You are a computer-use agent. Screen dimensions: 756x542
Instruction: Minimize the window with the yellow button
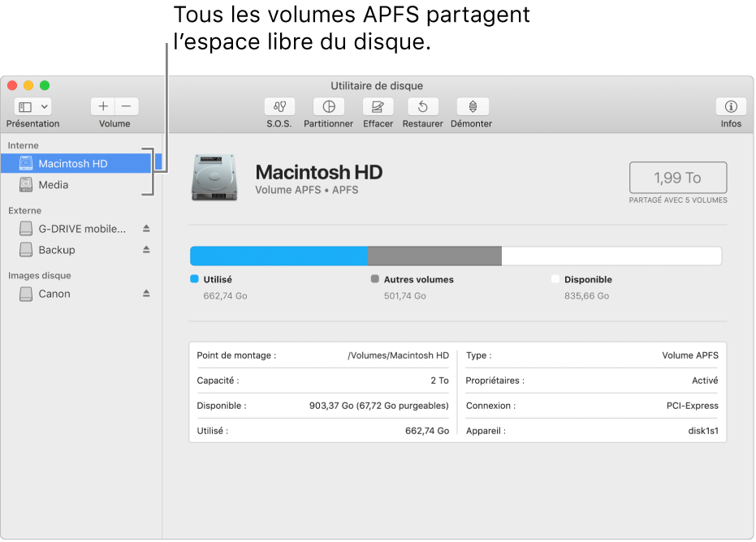(x=28, y=85)
